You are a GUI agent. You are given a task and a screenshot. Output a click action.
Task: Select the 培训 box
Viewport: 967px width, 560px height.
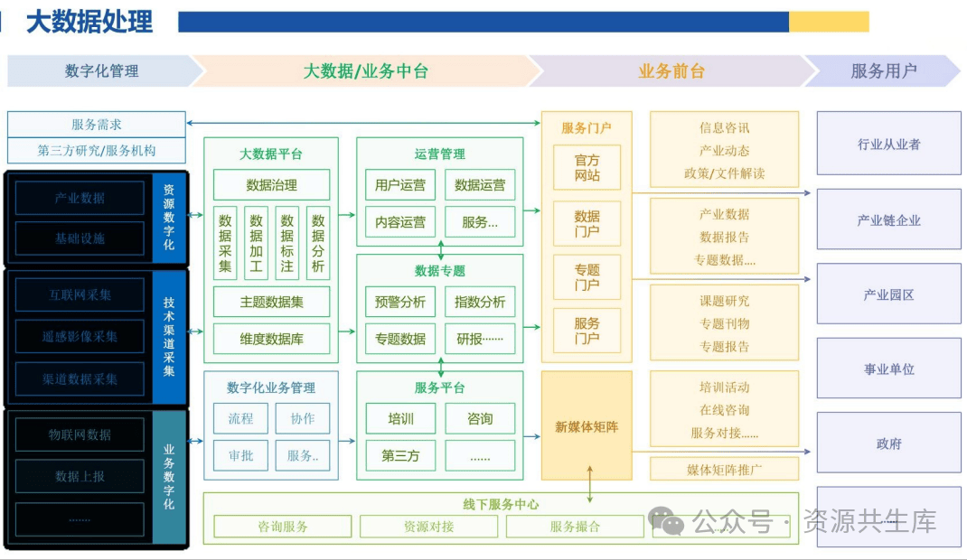pyautogui.click(x=400, y=419)
